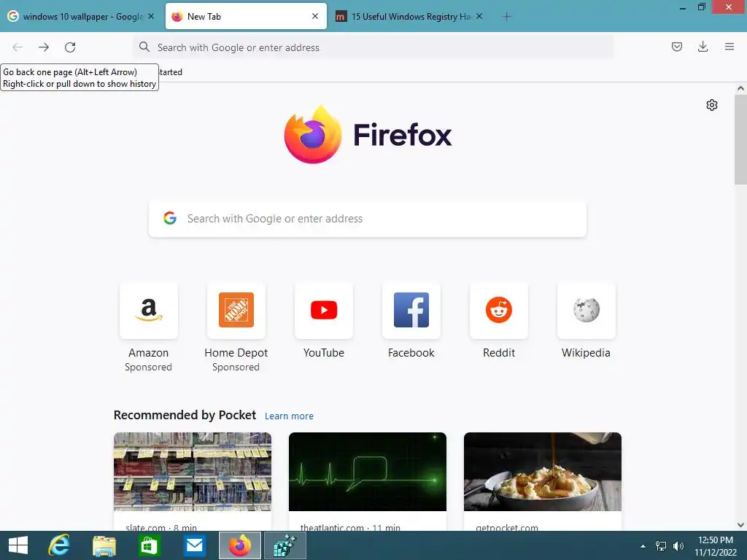The height and width of the screenshot is (560, 747).
Task: Open the Wikipedia shortcut tile
Action: 587,311
